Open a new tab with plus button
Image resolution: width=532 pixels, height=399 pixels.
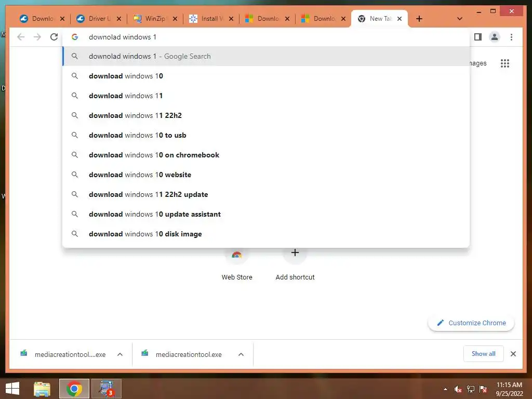point(419,19)
